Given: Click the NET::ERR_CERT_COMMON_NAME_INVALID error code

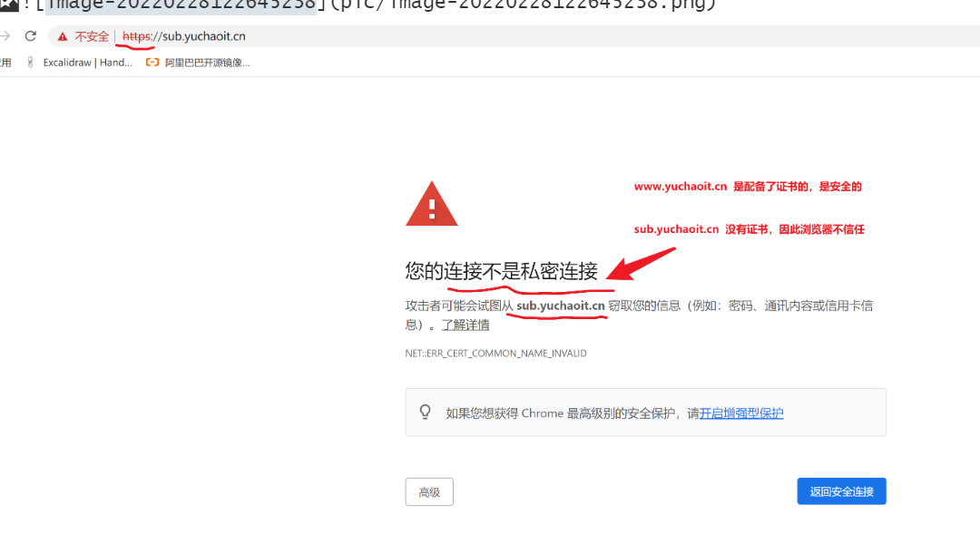Looking at the screenshot, I should click(x=495, y=353).
